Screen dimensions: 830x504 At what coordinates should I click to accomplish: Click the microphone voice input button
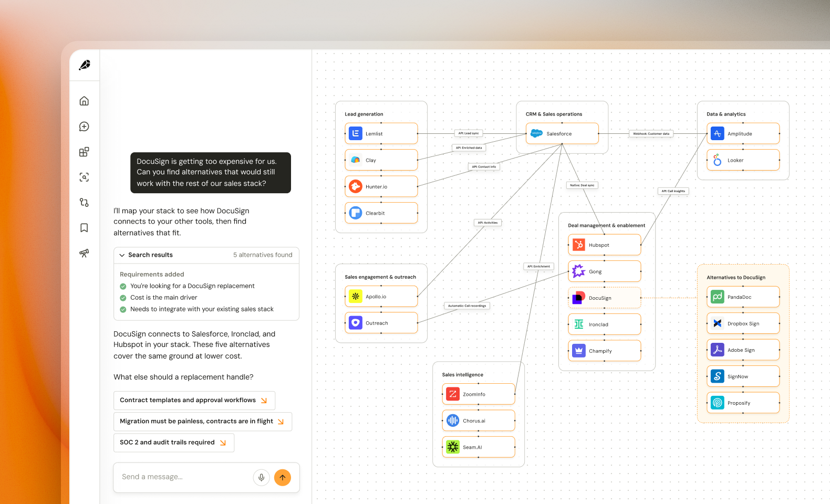pos(262,477)
